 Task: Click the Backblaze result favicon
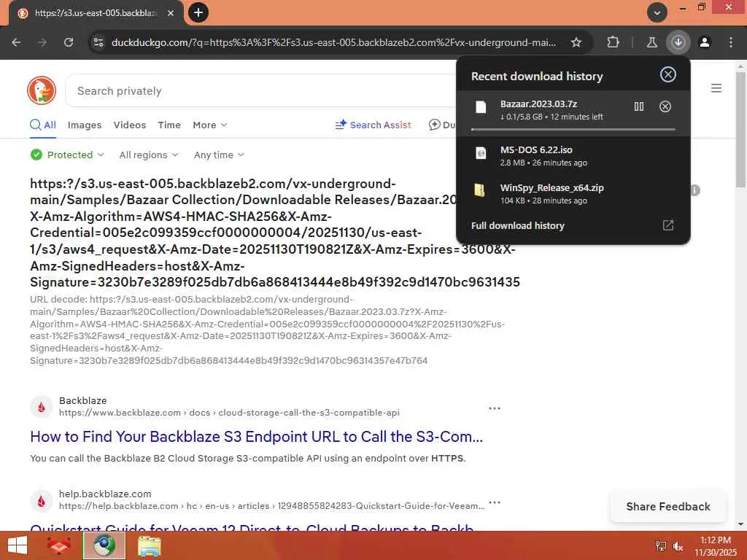[x=42, y=407]
